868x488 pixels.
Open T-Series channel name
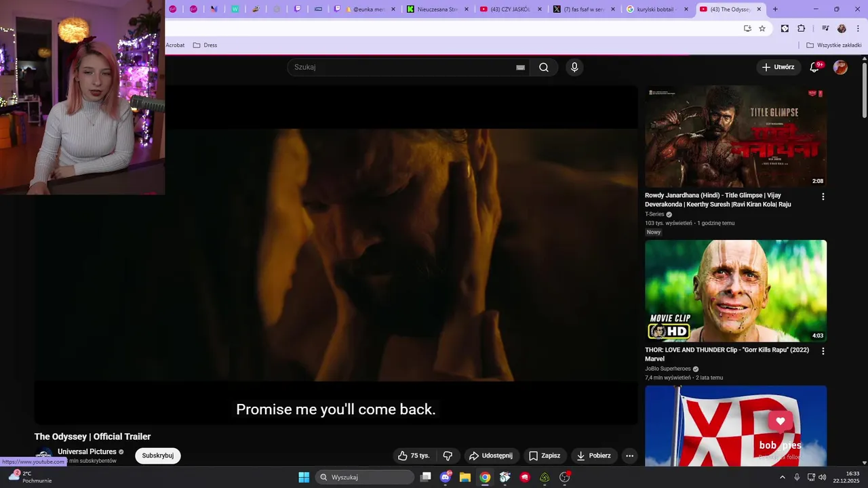[x=654, y=214]
